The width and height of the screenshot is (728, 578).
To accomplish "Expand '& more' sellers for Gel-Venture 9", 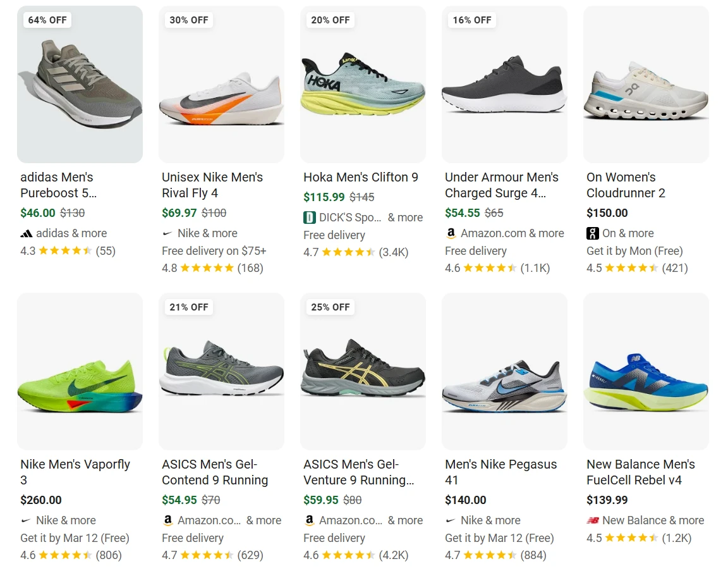I will 406,520.
